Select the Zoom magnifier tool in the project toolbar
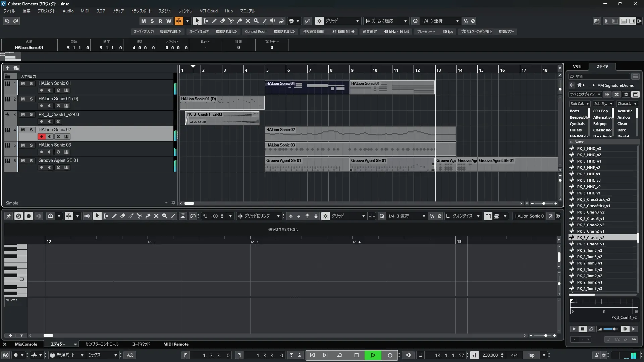 [256, 21]
